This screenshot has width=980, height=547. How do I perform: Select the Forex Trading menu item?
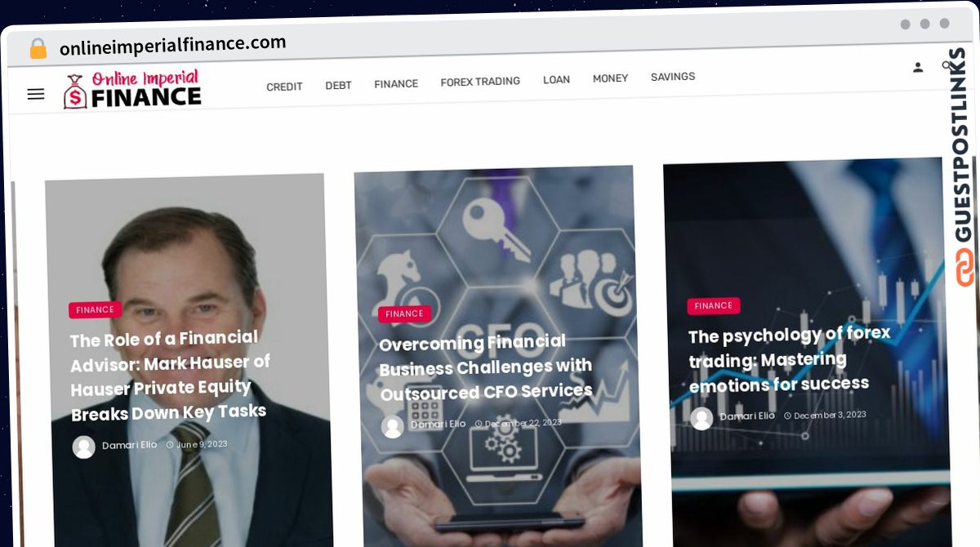[x=480, y=82]
